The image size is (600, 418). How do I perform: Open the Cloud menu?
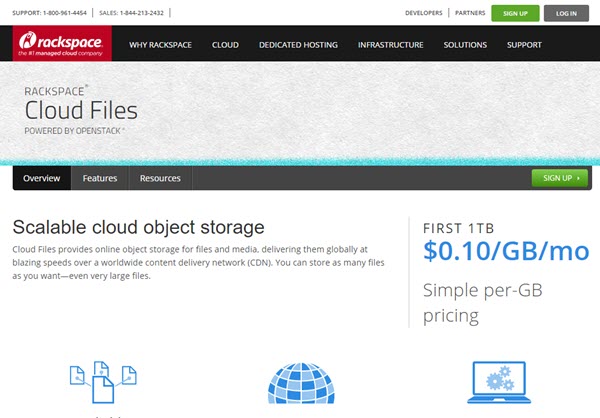tap(225, 45)
